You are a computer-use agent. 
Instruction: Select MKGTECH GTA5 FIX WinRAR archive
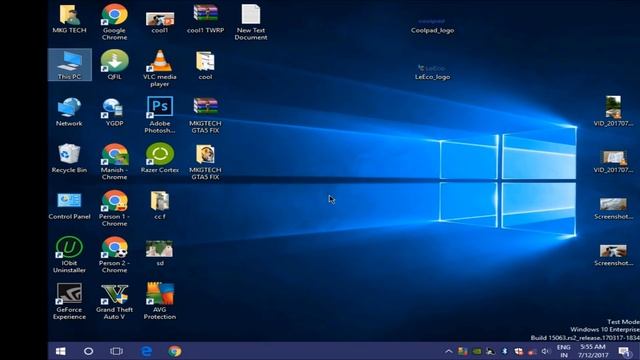pyautogui.click(x=205, y=115)
